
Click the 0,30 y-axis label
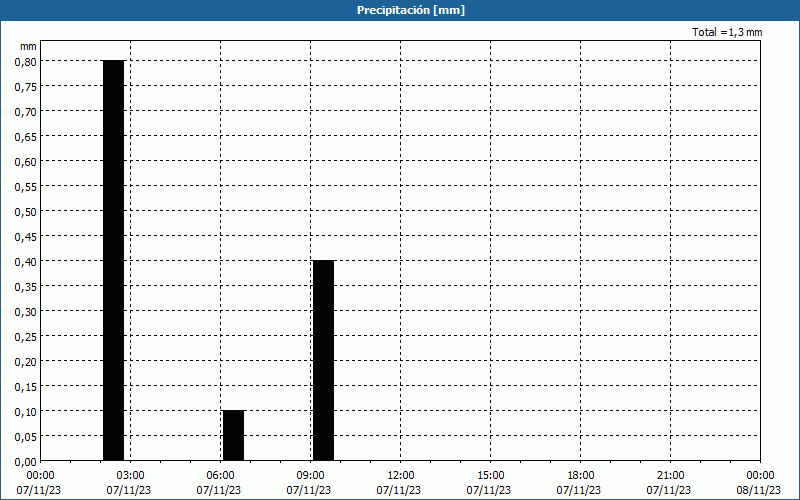point(26,312)
